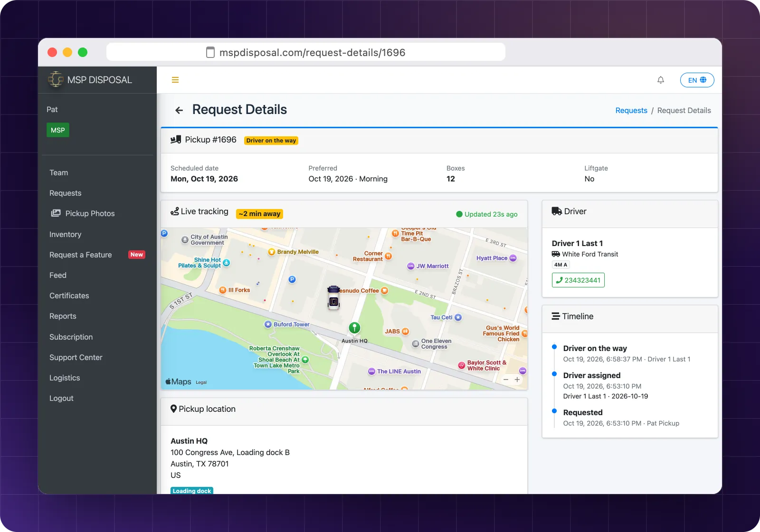Navigate to Certificates
Image resolution: width=760 pixels, height=532 pixels.
pos(69,295)
